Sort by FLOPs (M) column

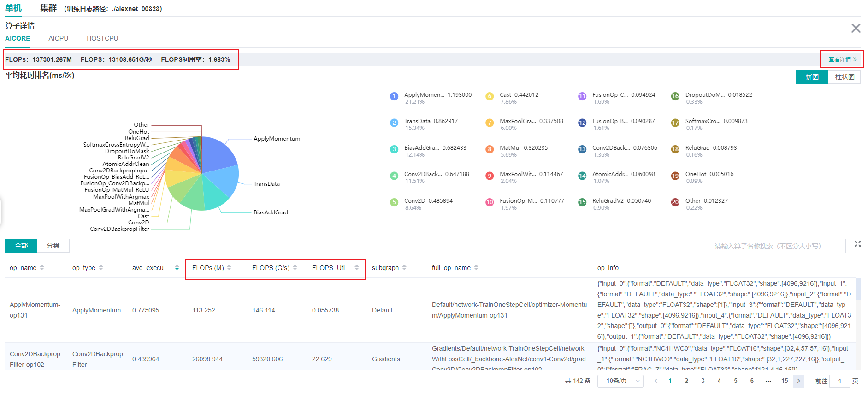(x=229, y=268)
